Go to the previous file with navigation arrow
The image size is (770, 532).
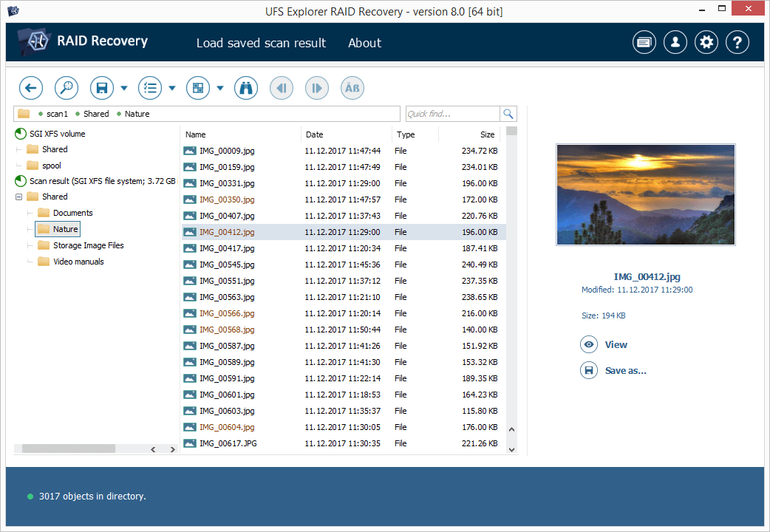coord(281,87)
